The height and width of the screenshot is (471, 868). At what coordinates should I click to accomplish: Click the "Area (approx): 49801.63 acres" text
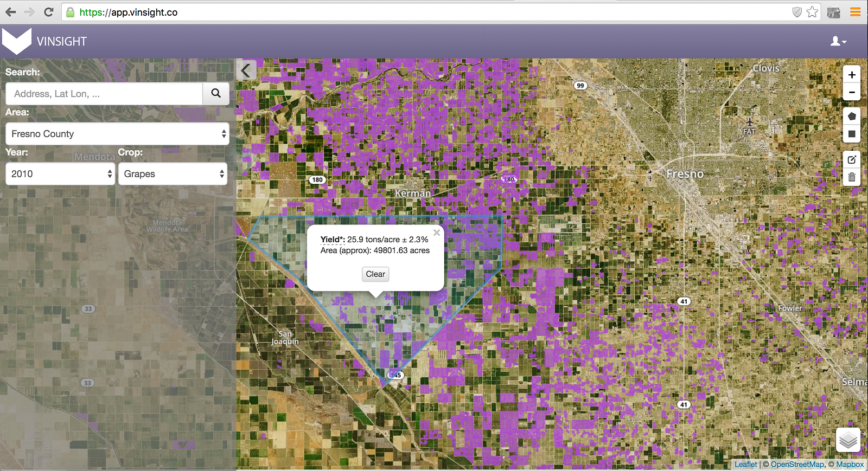[375, 250]
